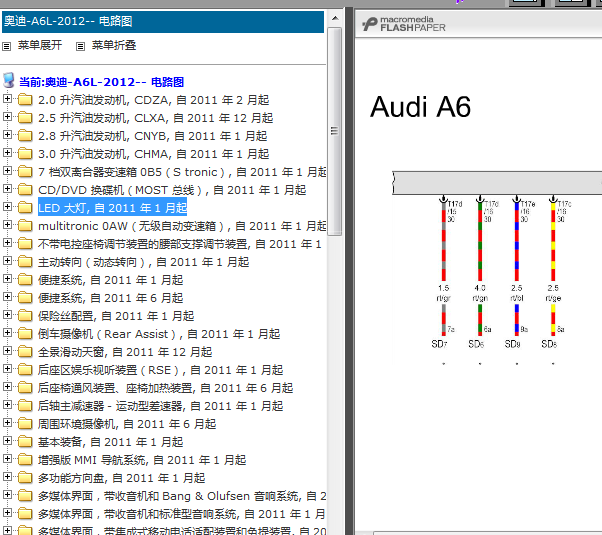Expand the 多功能方向盘 node
Viewport: 602px width, 535px height.
(x=7, y=477)
